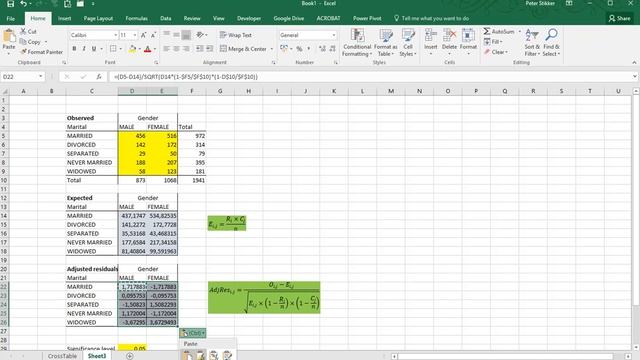This screenshot has height=360, width=640.
Task: Decrease the font size
Action: 153,35
